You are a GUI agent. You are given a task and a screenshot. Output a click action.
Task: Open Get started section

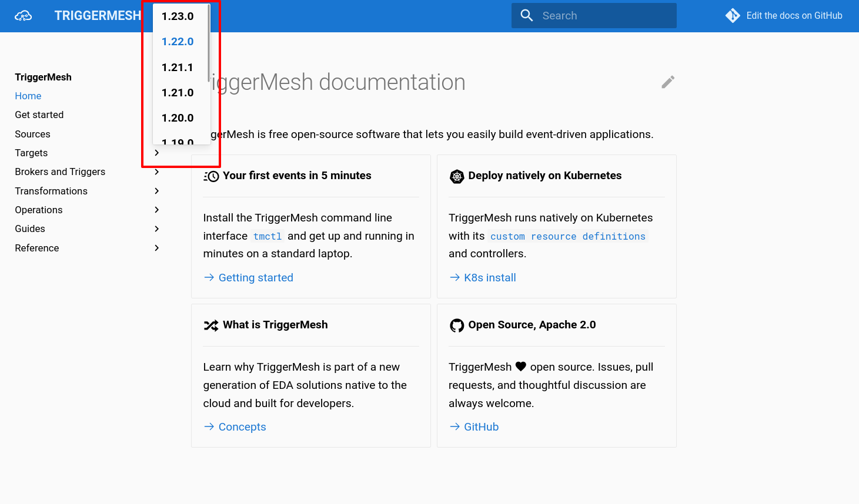39,115
